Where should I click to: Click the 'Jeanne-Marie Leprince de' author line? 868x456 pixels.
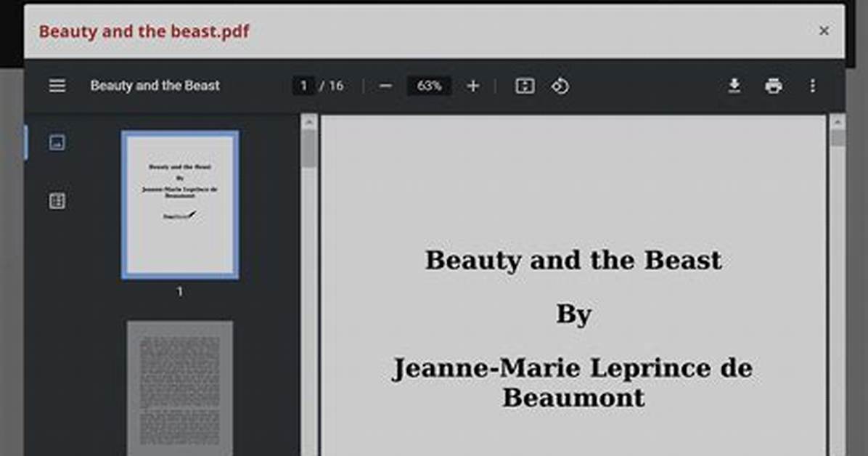click(573, 368)
